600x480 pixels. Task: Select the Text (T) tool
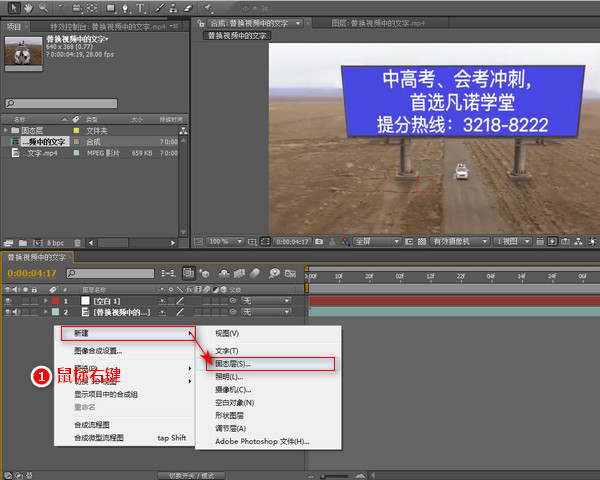tap(140, 8)
